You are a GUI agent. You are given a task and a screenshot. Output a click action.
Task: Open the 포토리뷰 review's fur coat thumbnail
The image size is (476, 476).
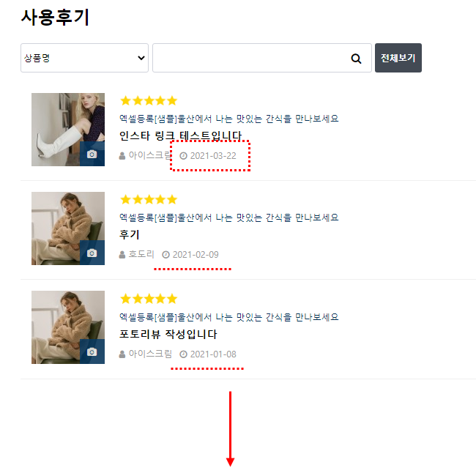(x=68, y=327)
